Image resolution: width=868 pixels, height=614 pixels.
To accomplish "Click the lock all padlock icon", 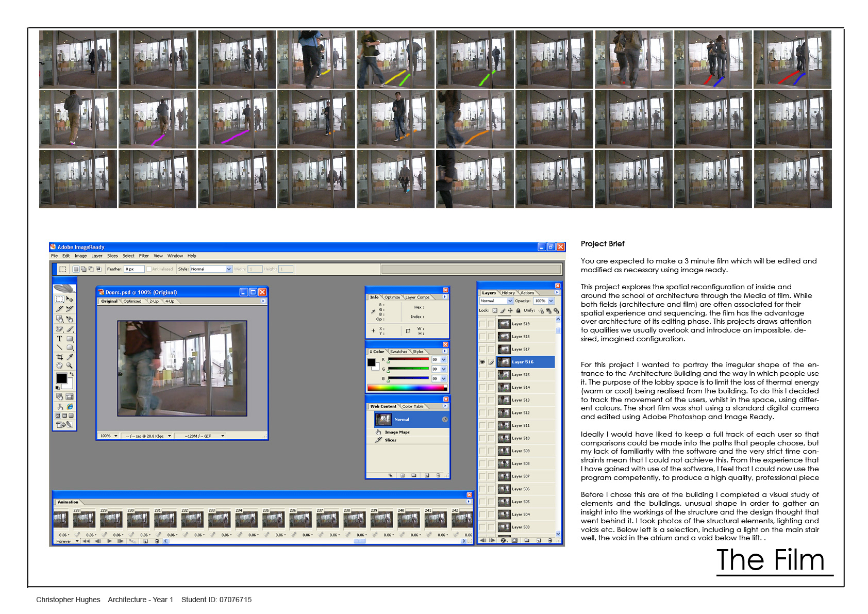I will click(518, 310).
